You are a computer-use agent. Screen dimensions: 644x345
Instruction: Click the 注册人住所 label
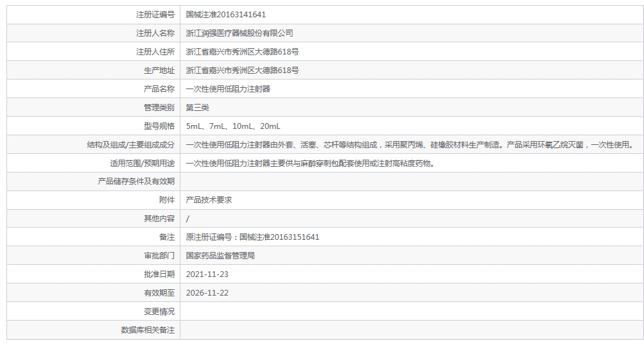click(155, 52)
